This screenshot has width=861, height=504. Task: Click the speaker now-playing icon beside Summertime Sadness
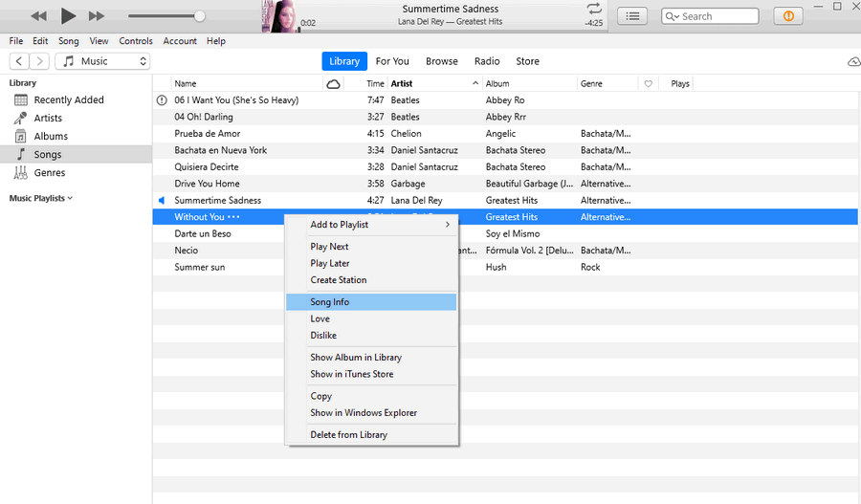[x=162, y=201]
